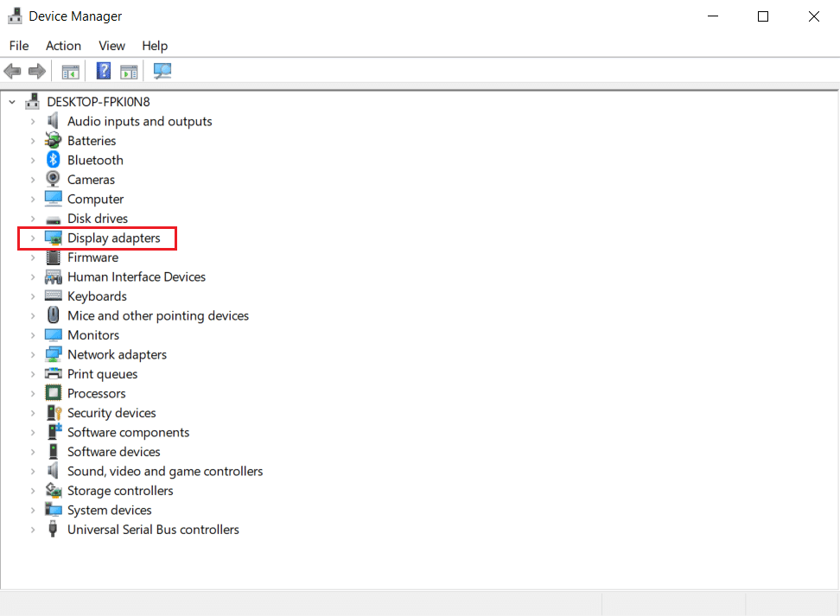Viewport: 840px width, 616px height.
Task: Open the Help menu
Action: click(155, 46)
